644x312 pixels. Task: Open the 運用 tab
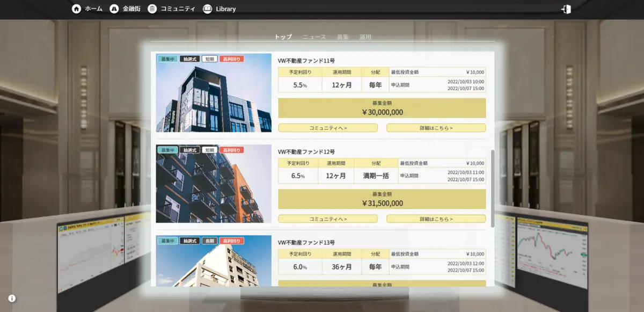(x=365, y=37)
